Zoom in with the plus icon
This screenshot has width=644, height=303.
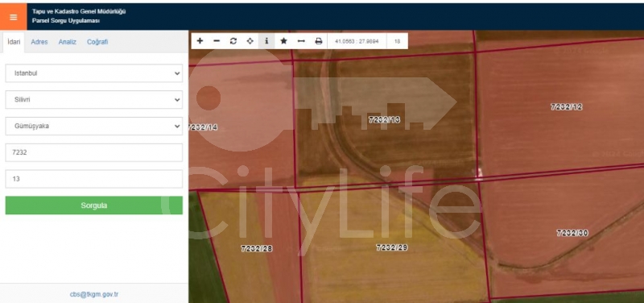[200, 41]
